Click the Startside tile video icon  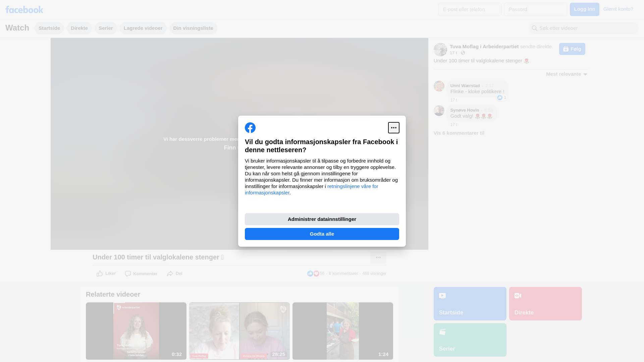click(x=442, y=296)
